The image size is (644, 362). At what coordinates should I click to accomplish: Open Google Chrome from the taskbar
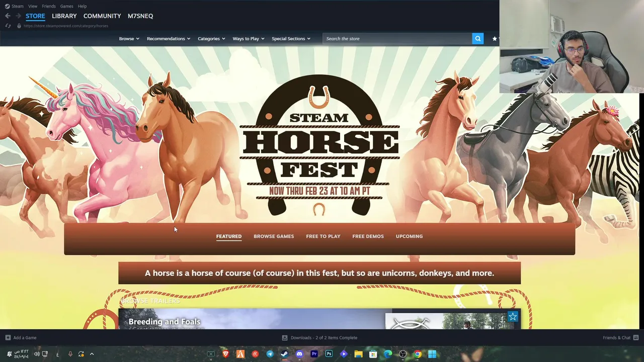click(418, 354)
